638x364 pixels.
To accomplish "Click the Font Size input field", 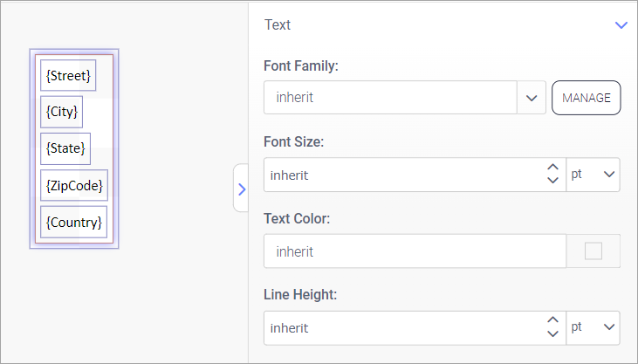I will 401,175.
